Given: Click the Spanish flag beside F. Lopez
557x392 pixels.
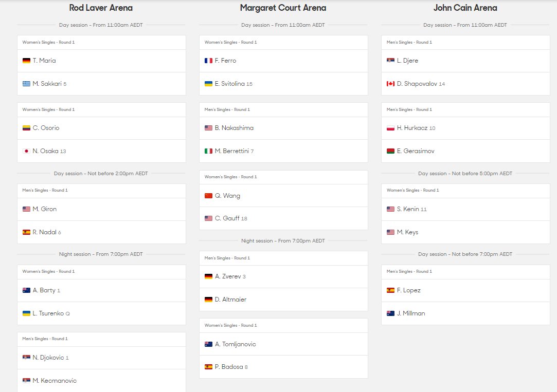Looking at the screenshot, I should [x=390, y=291].
